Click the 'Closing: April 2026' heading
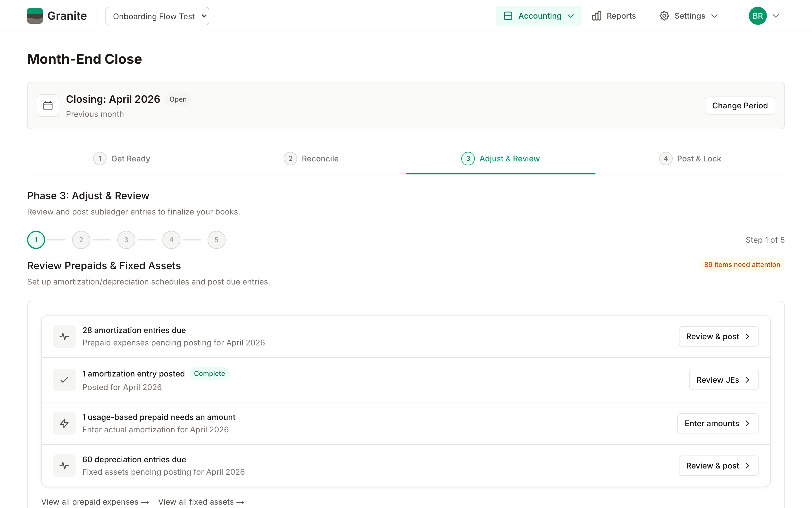The width and height of the screenshot is (812, 508). pos(113,99)
